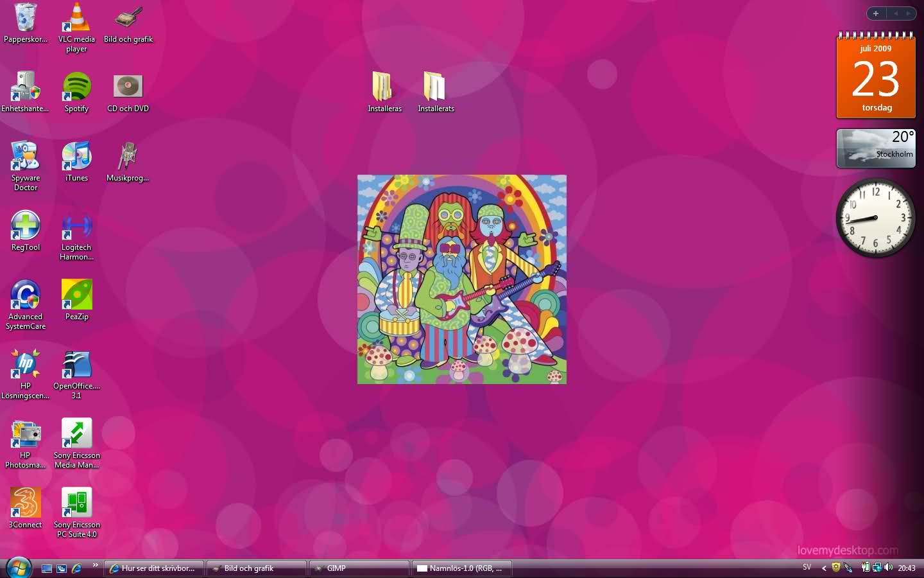Launch Internet Explorer from Quick Launch
The height and width of the screenshot is (578, 924).
[x=76, y=568]
